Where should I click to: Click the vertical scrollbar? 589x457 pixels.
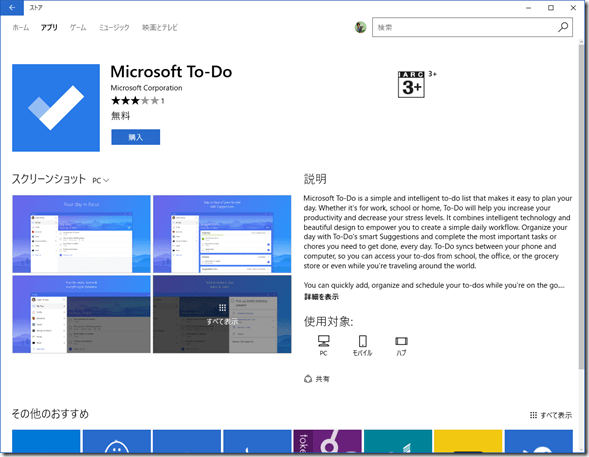581,208
